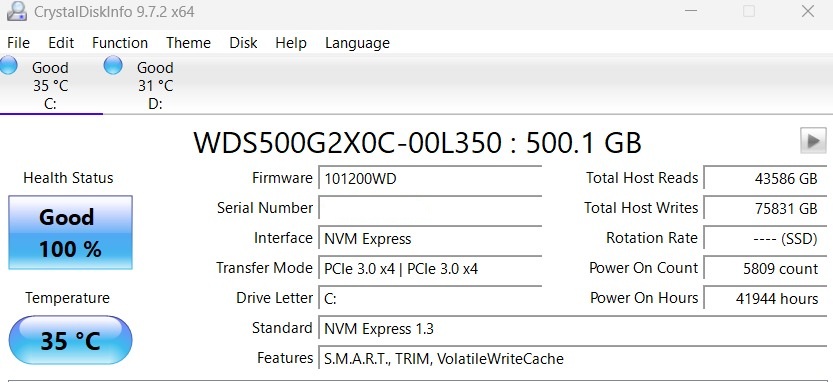Minimize the CrystalDiskInfo window
The width and height of the screenshot is (833, 382).
coord(691,11)
